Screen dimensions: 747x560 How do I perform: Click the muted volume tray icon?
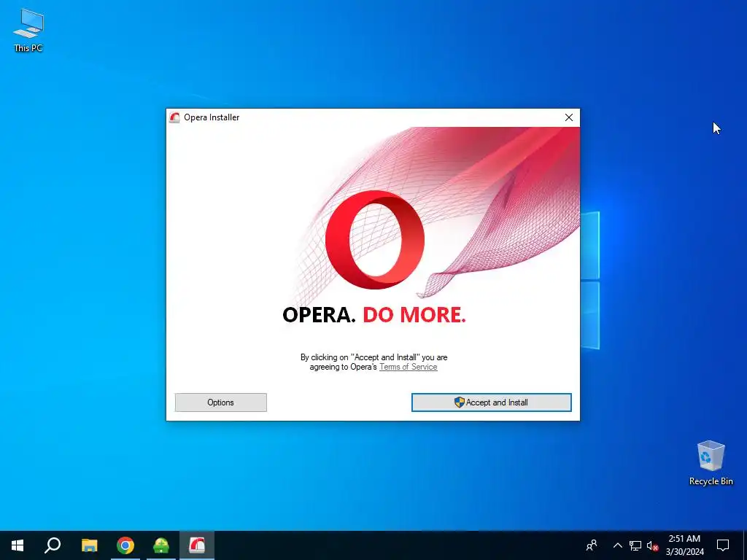pos(652,545)
